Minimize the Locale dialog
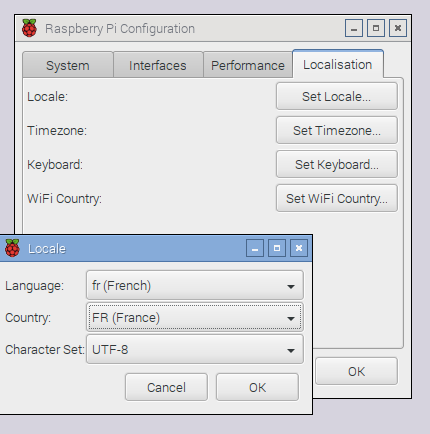Screen dimensions: 430x434 tap(255, 248)
